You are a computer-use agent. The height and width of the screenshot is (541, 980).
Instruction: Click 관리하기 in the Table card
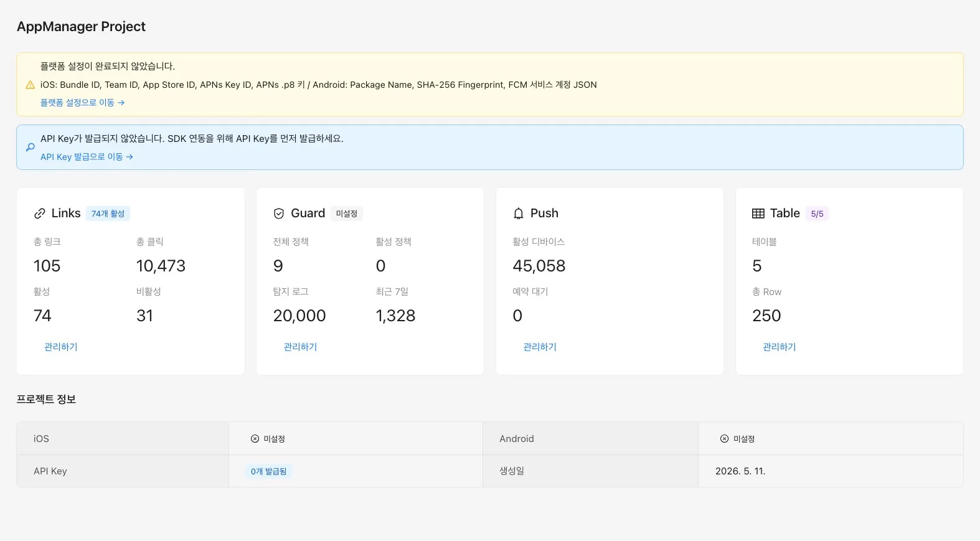click(x=780, y=347)
